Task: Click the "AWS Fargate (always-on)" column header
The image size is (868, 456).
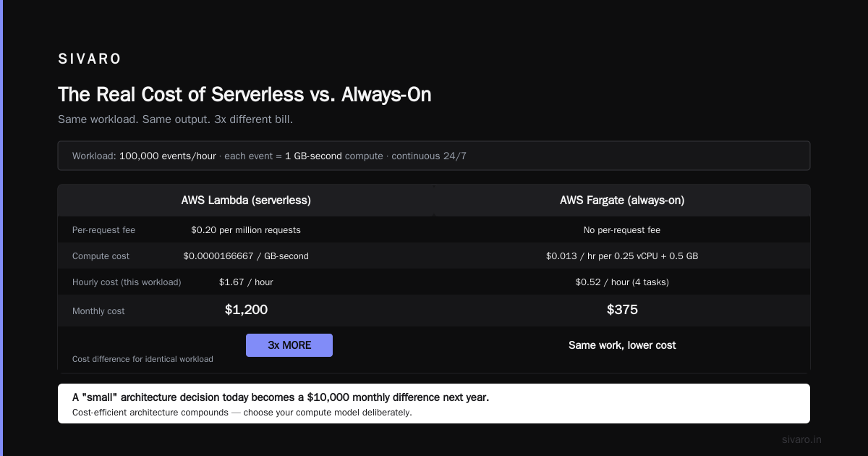Action: tap(622, 200)
